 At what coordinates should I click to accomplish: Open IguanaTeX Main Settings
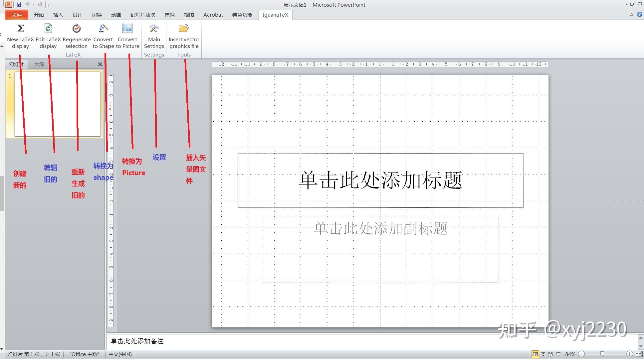pyautogui.click(x=154, y=35)
